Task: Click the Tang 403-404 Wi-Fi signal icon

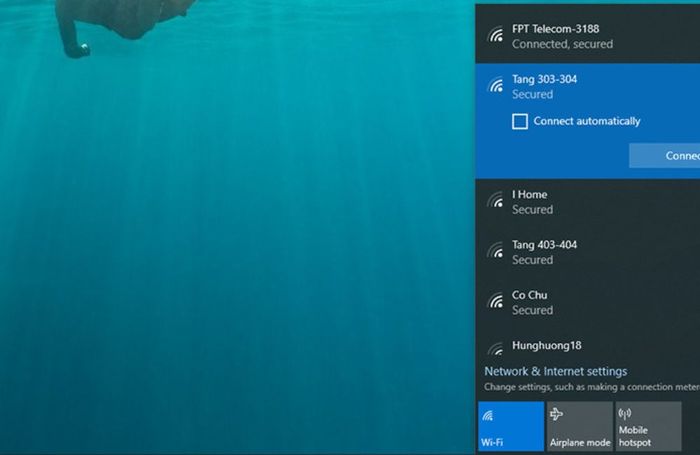Action: (496, 251)
